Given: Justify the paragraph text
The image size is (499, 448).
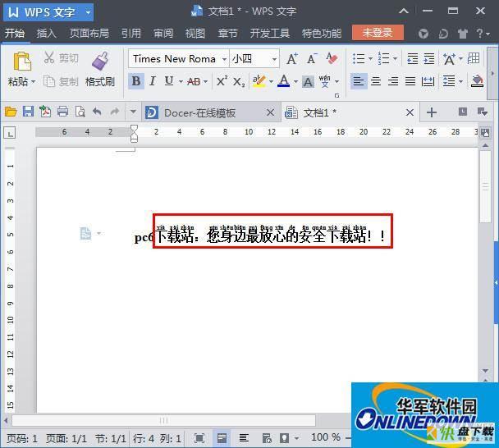Looking at the screenshot, I should pyautogui.click(x=410, y=81).
